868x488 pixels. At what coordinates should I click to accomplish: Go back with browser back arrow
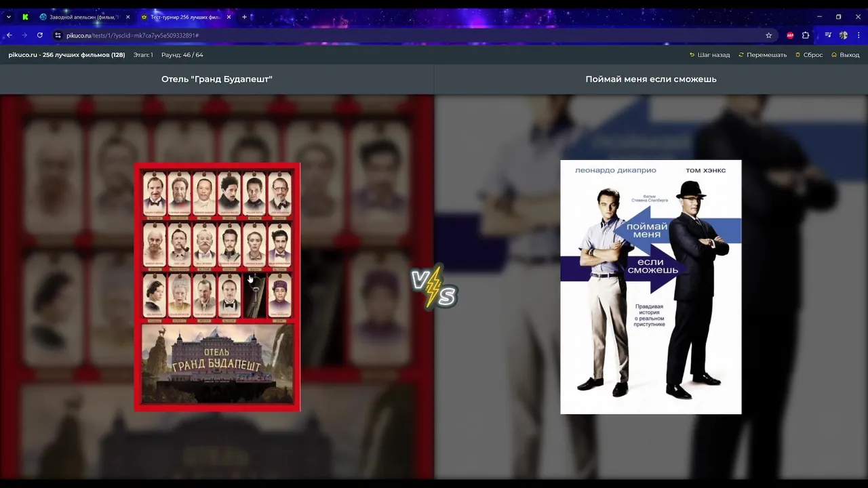click(x=9, y=35)
